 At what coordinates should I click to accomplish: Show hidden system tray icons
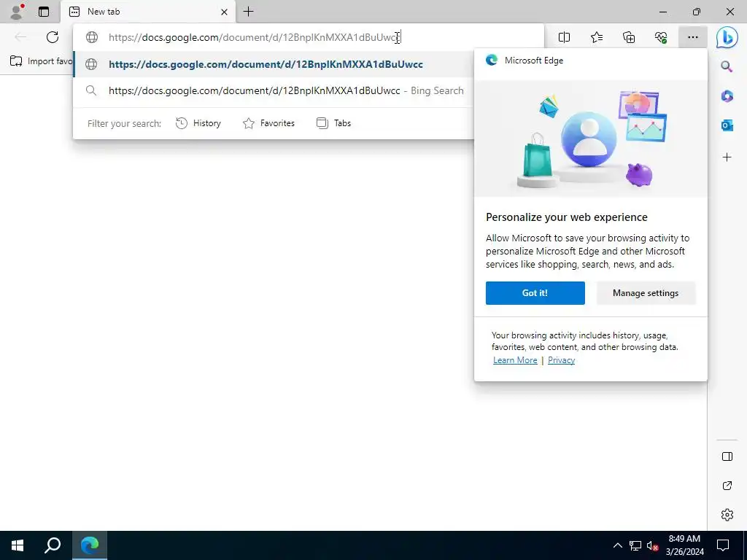click(617, 545)
